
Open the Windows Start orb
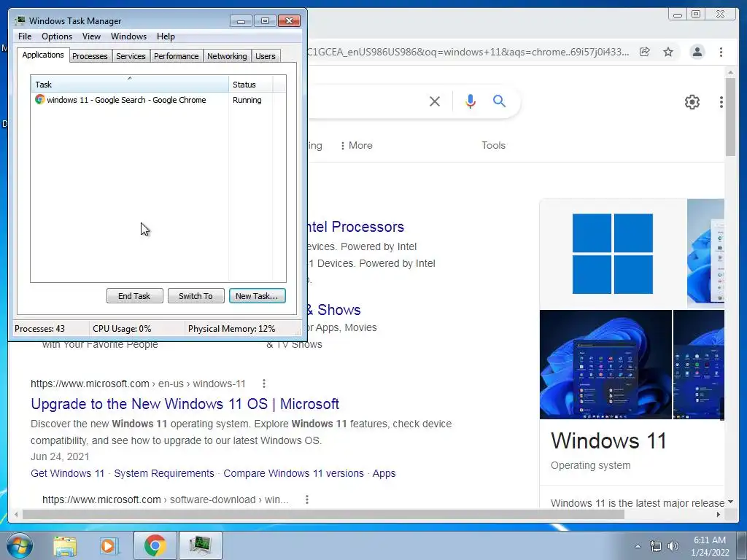tap(20, 545)
